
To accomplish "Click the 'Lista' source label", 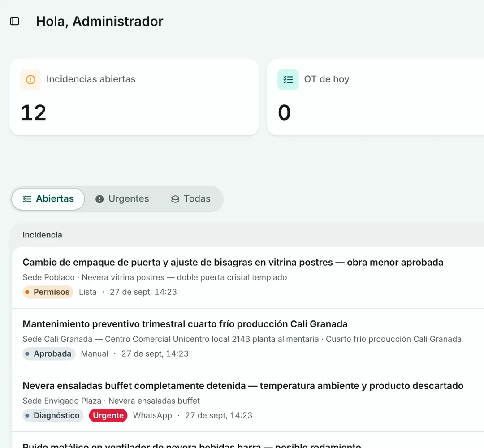I will click(x=88, y=292).
